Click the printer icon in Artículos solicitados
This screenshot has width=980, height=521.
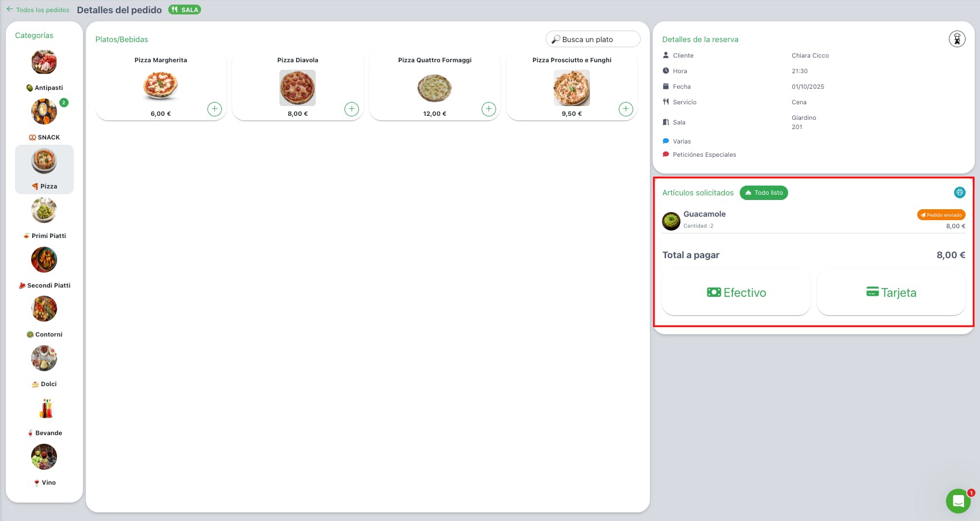point(959,192)
